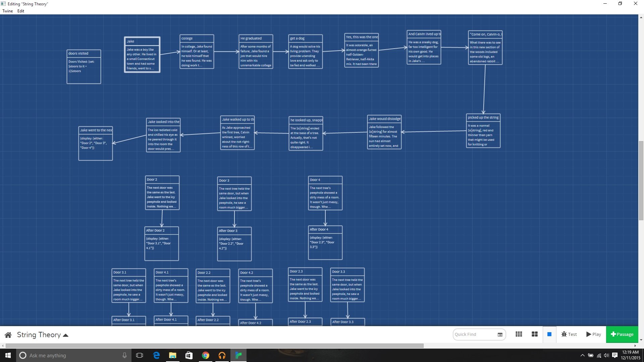Image resolution: width=644 pixels, height=362 pixels.
Task: Click the home icon to return to story list
Action: click(x=8, y=335)
